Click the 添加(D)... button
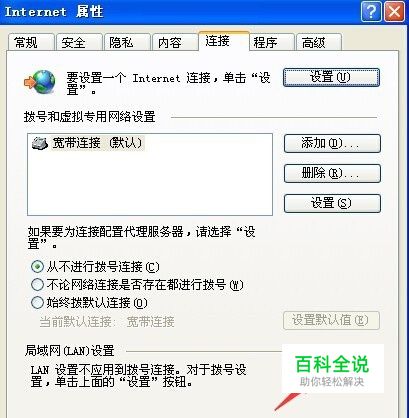This screenshot has width=409, height=418. pyautogui.click(x=332, y=143)
